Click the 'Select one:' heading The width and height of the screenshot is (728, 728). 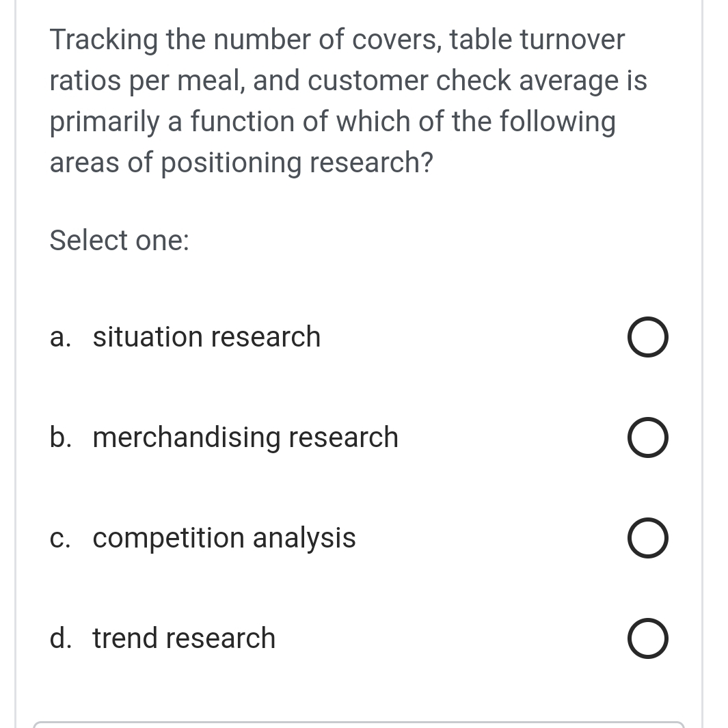point(120,241)
